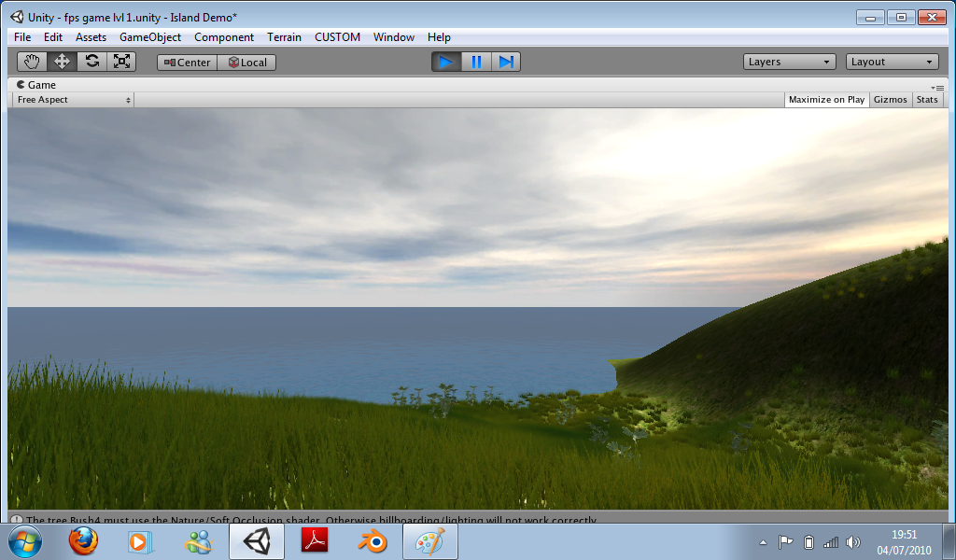Launch Firefox from the taskbar
The height and width of the screenshot is (560, 956).
click(83, 541)
